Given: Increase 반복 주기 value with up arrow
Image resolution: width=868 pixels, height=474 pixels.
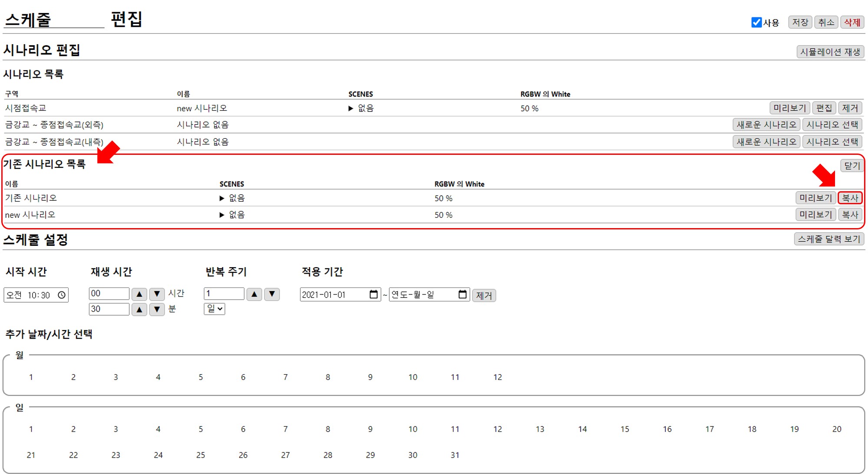Looking at the screenshot, I should pos(254,294).
